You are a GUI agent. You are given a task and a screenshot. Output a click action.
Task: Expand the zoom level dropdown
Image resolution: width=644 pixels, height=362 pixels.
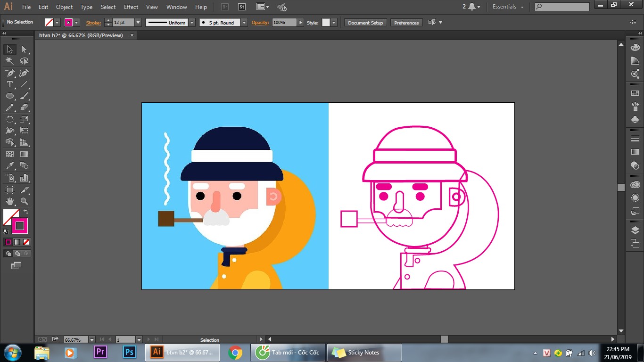point(92,339)
